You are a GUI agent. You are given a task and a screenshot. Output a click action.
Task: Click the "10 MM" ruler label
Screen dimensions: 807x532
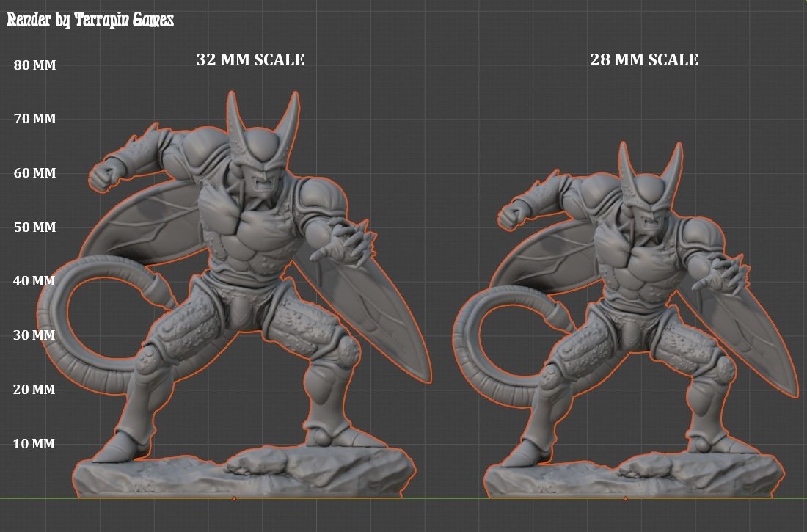pyautogui.click(x=34, y=443)
